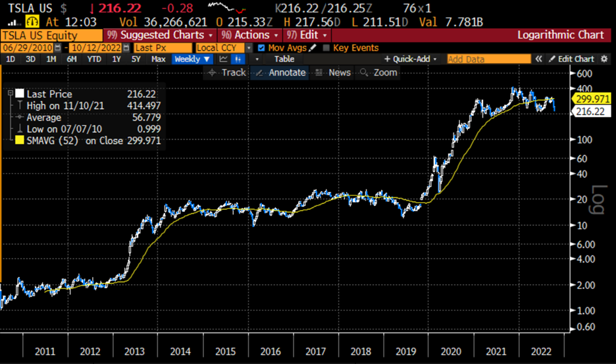The width and height of the screenshot is (616, 364).
Task: Collapse the toolbar with double chevron icon
Action: 538,59
